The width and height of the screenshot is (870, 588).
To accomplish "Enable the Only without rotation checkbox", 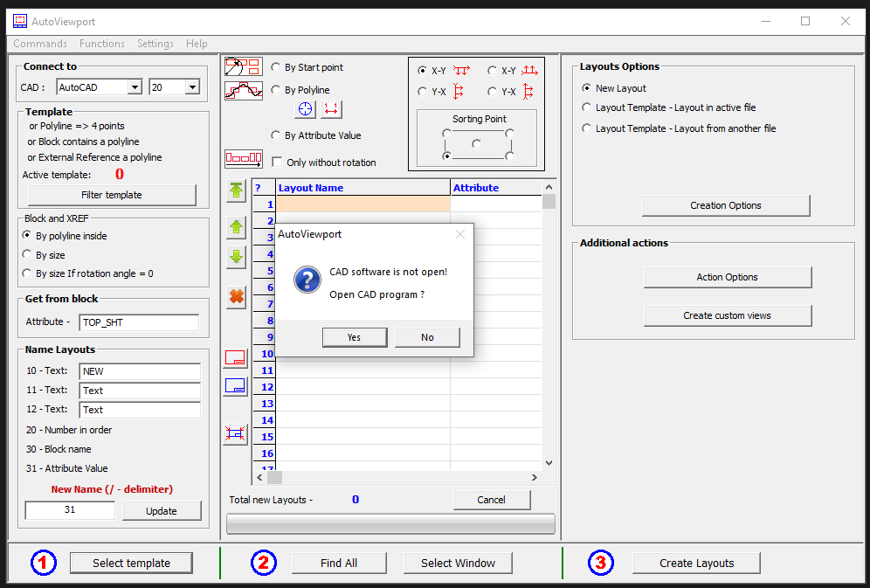I will 277,163.
